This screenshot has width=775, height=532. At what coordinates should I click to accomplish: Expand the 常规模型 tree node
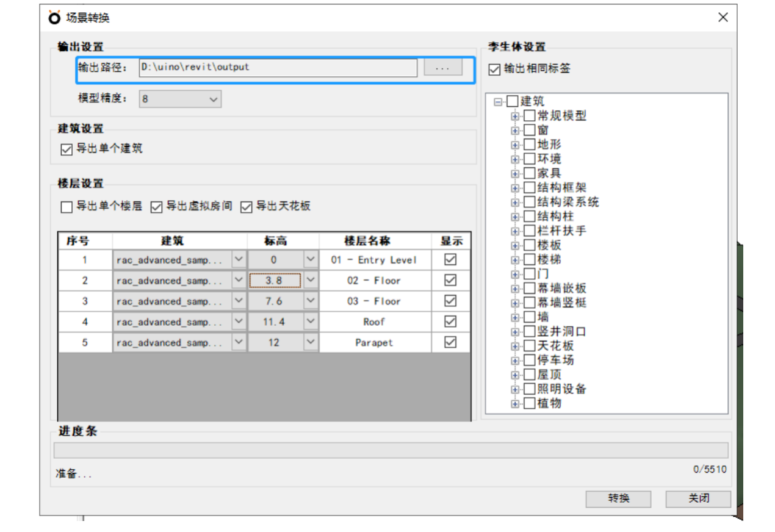pyautogui.click(x=516, y=116)
